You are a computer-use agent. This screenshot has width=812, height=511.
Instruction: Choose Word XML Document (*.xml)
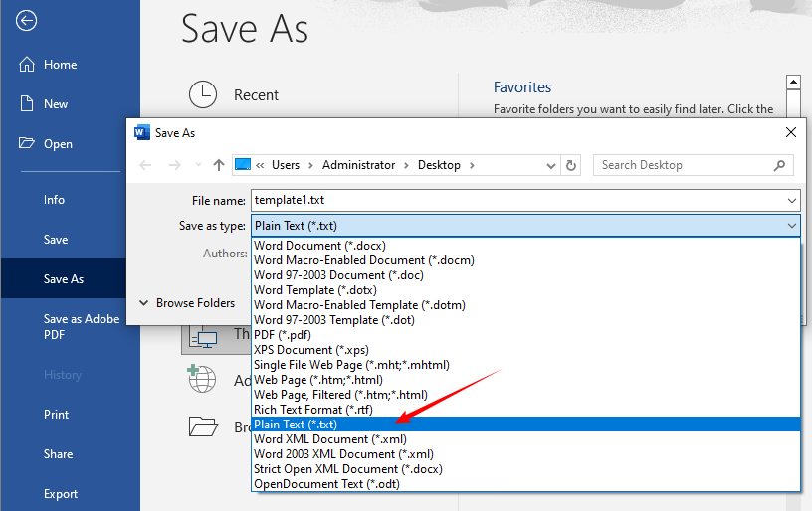coord(525,439)
